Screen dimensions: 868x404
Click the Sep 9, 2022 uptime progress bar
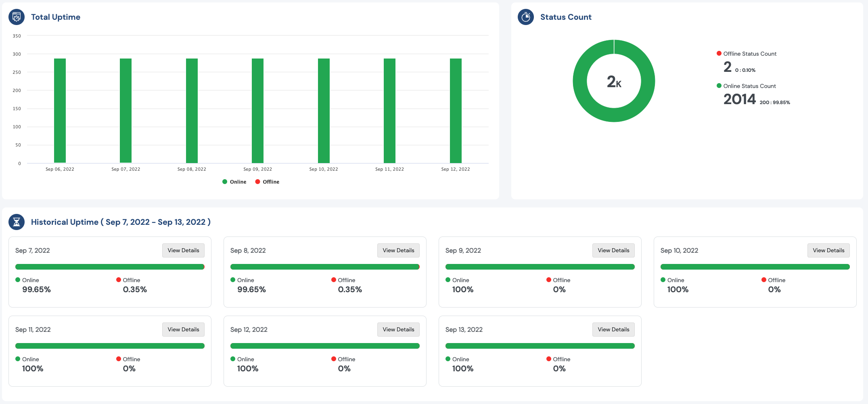tap(540, 267)
